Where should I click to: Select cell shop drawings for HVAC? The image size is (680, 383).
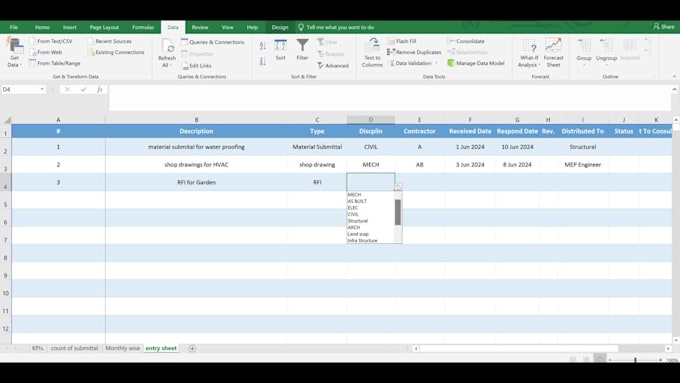(196, 164)
